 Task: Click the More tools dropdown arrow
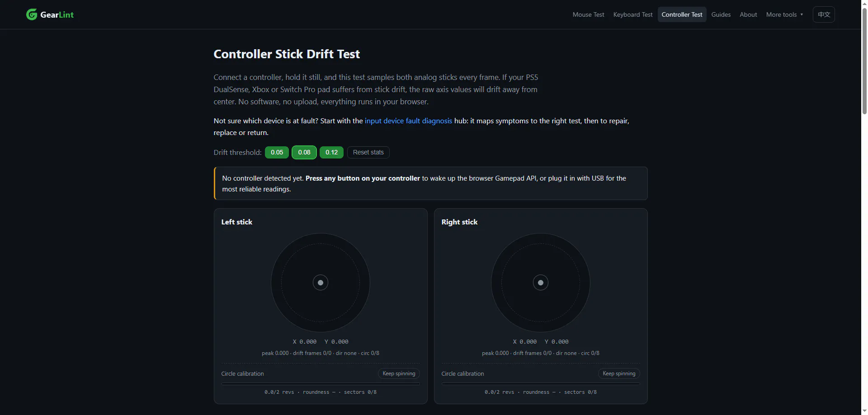802,14
